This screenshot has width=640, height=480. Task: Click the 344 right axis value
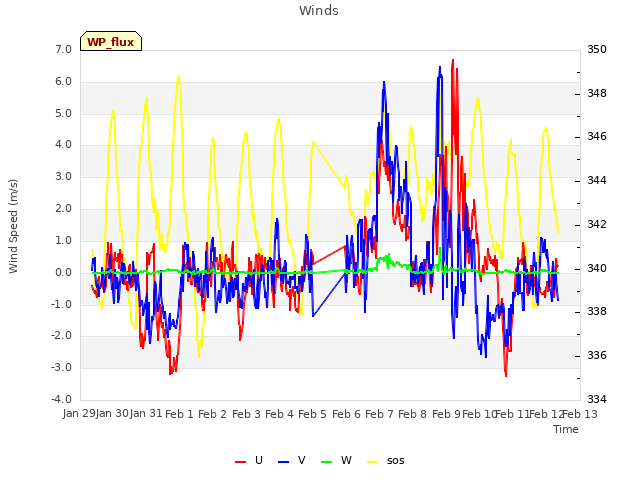point(597,180)
